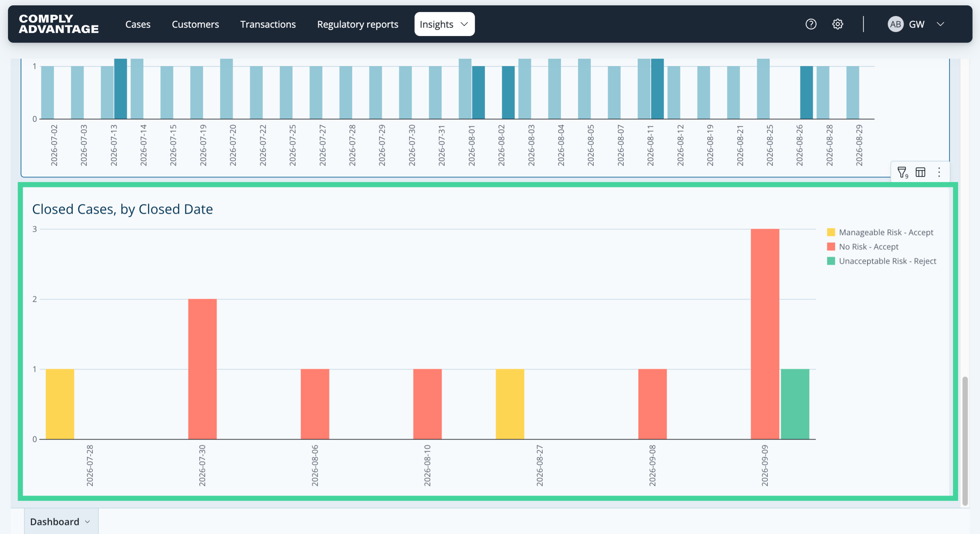
Task: Click the tall red bar for 2026-09-09
Action: (765, 334)
